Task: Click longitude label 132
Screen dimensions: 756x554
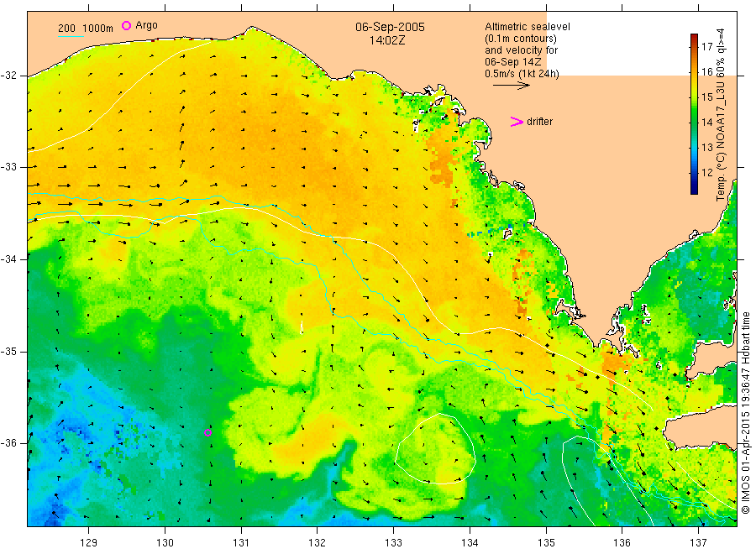Action: pyautogui.click(x=318, y=543)
